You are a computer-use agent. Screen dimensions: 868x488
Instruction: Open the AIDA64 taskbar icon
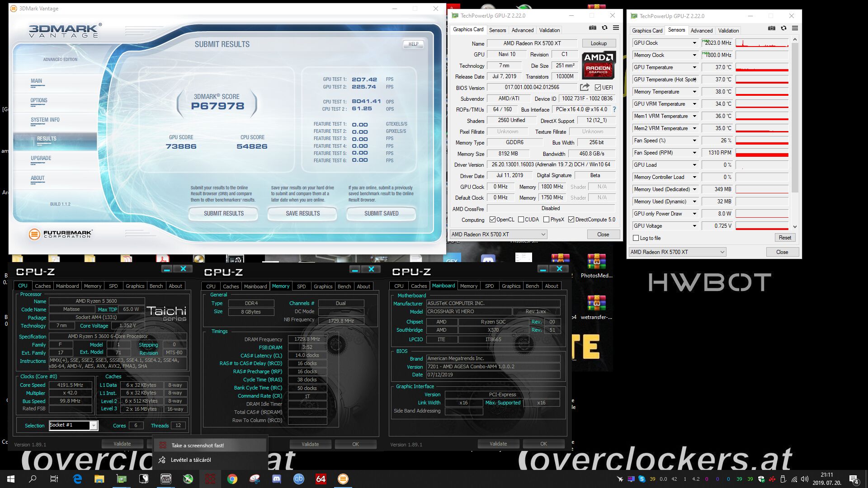[321, 479]
